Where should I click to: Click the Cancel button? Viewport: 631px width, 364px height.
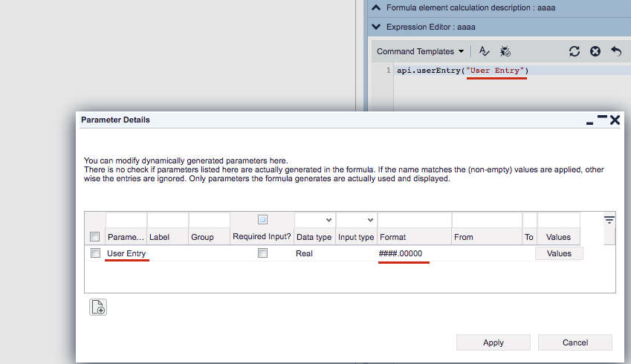[575, 342]
